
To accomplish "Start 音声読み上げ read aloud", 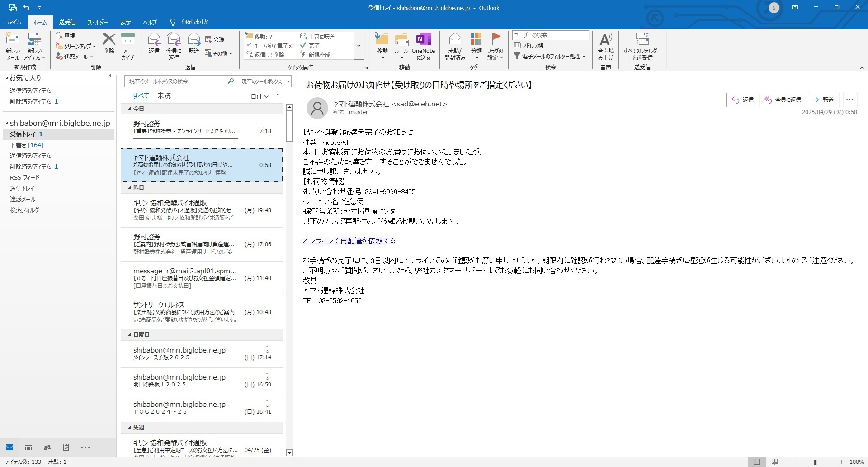I will click(x=606, y=47).
